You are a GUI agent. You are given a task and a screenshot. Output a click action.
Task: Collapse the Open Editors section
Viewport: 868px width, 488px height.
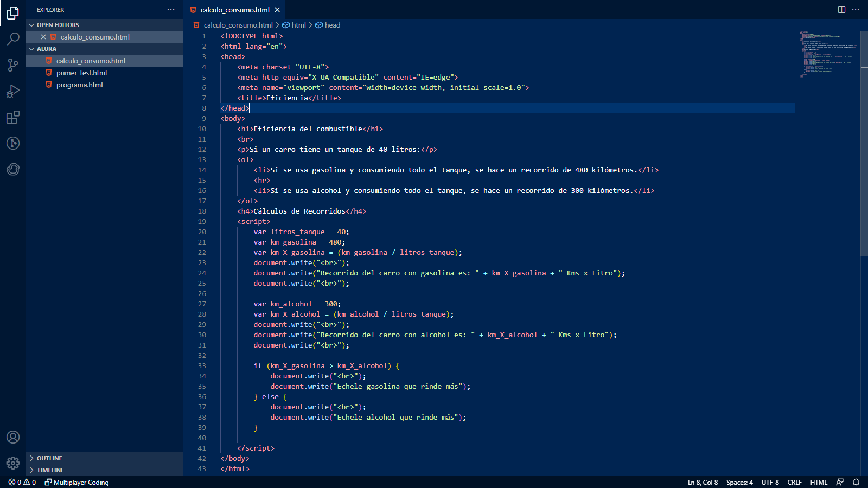tap(105, 25)
